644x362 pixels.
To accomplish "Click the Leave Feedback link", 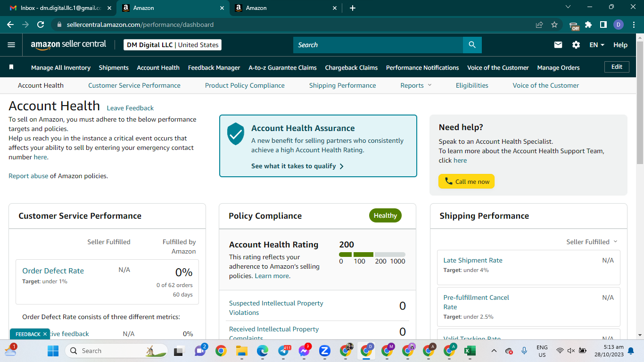I will 130,108.
